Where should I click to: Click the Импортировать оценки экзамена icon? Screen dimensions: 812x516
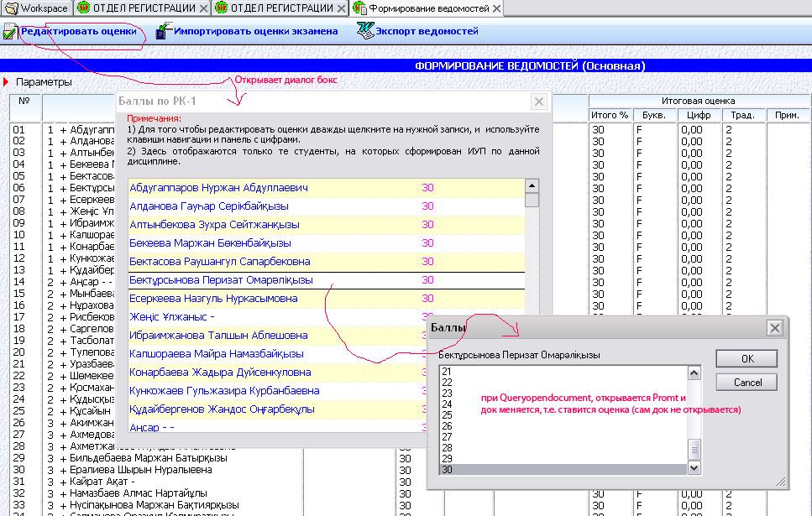pyautogui.click(x=164, y=32)
